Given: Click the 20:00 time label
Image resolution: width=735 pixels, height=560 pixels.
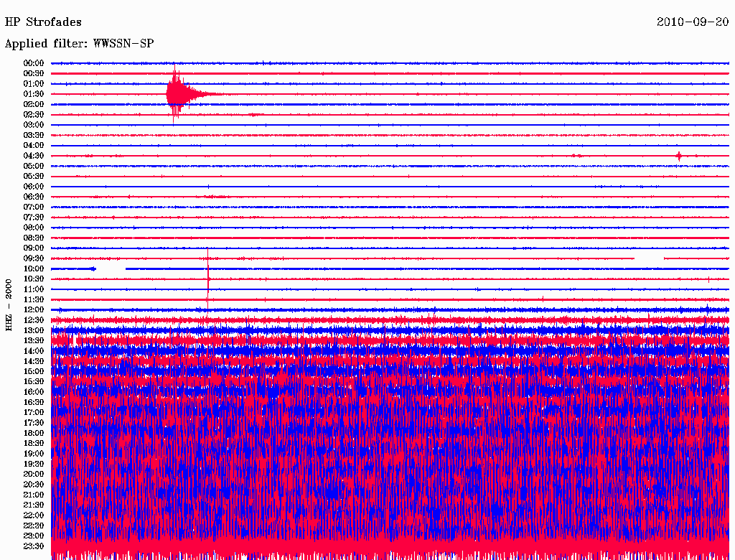Looking at the screenshot, I should 34,474.
